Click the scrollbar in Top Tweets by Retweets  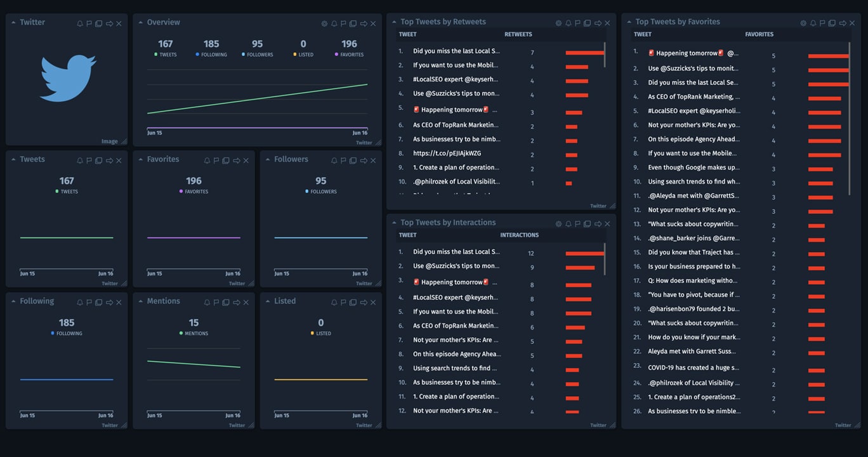tap(605, 55)
